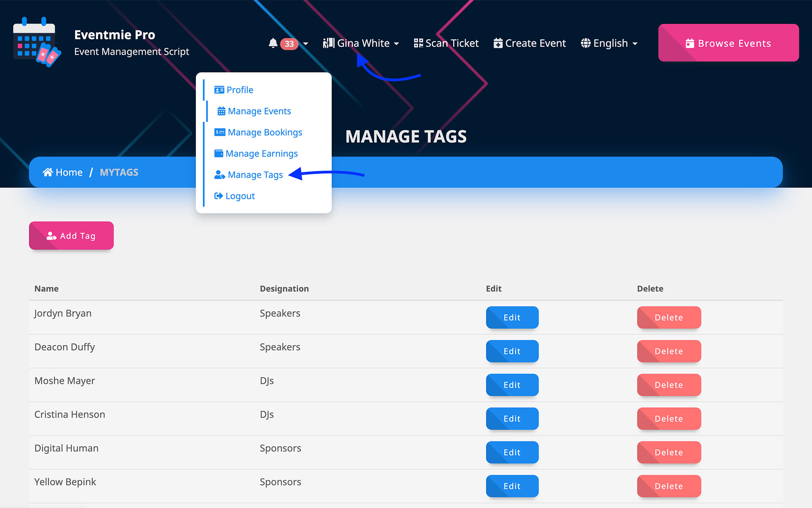812x508 pixels.
Task: Click the globe language icon
Action: pos(585,43)
